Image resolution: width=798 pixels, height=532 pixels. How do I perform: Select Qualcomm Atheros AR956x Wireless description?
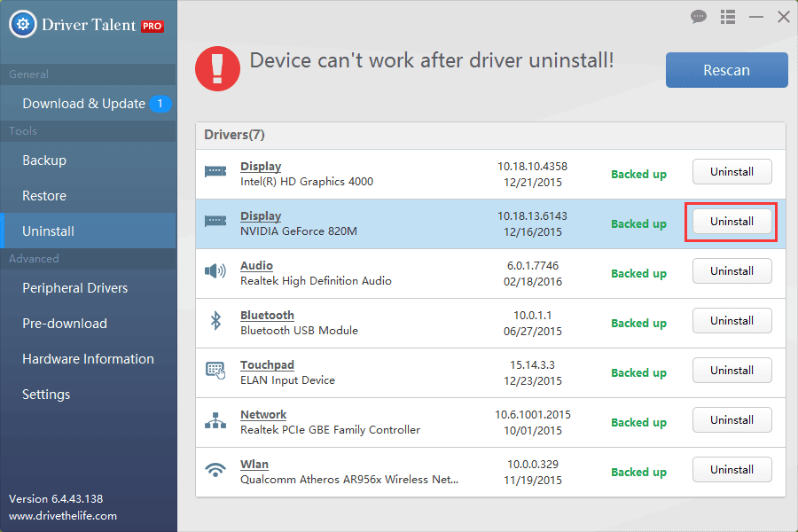pos(349,480)
